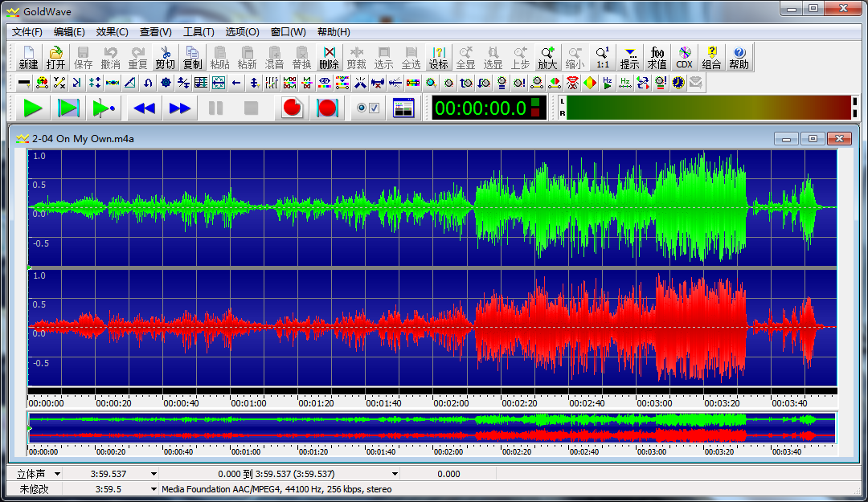868x502 pixels.
Task: Click the fast forward button
Action: point(180,108)
